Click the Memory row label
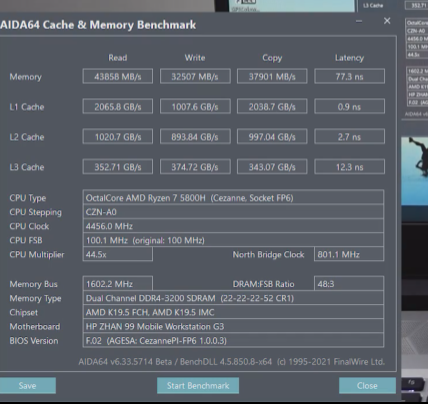 pyautogui.click(x=26, y=77)
